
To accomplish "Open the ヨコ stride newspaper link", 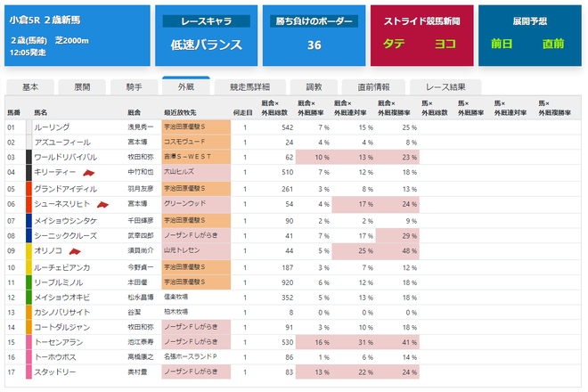I will click(445, 44).
